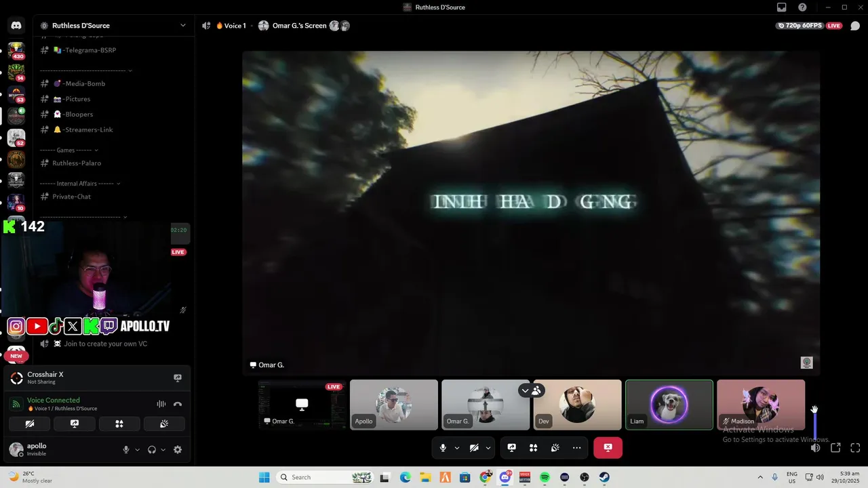868x488 pixels.
Task: Enter full screen stream view
Action: click(855, 447)
